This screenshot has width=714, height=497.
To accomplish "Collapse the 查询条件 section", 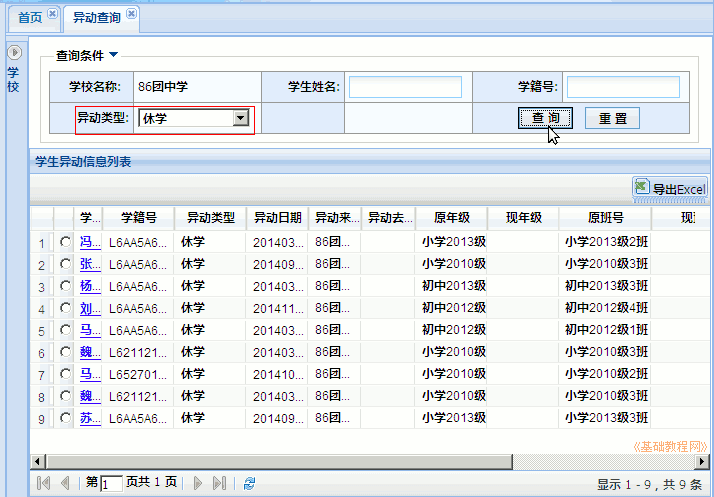I will (x=114, y=55).
